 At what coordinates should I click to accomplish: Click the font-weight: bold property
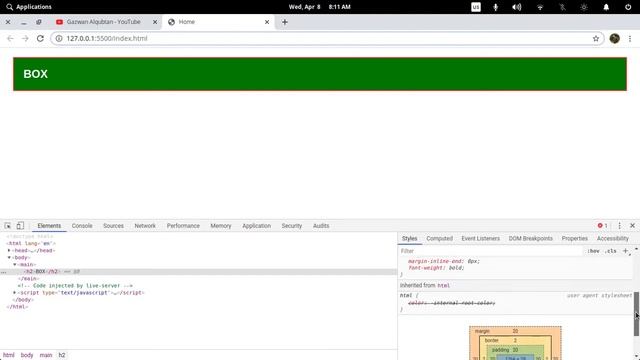(x=436, y=268)
